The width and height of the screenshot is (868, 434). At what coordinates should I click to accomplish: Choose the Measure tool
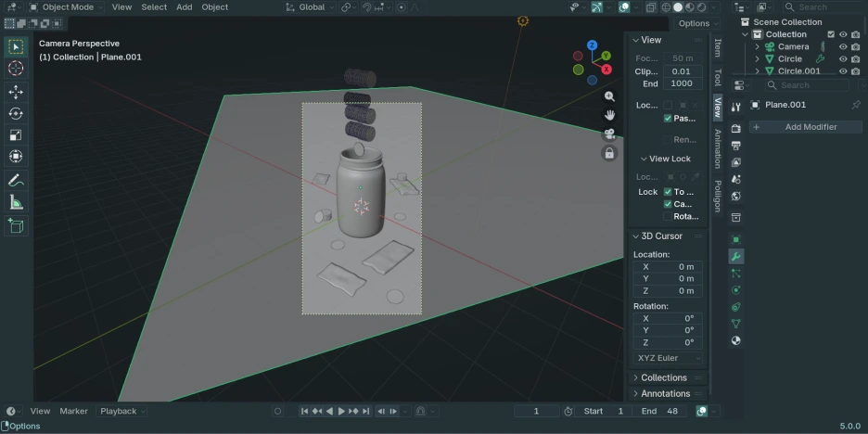(x=16, y=202)
